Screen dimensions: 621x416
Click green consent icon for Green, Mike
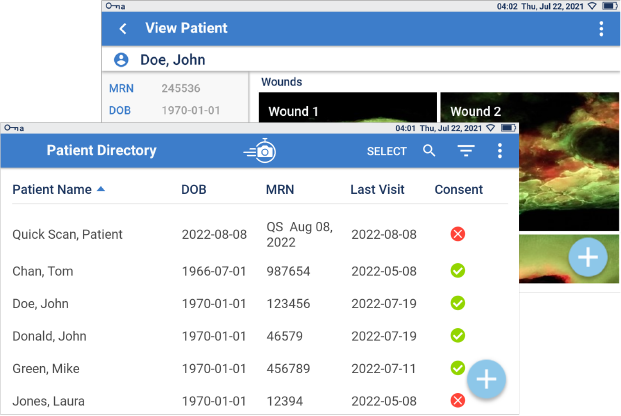coord(457,368)
